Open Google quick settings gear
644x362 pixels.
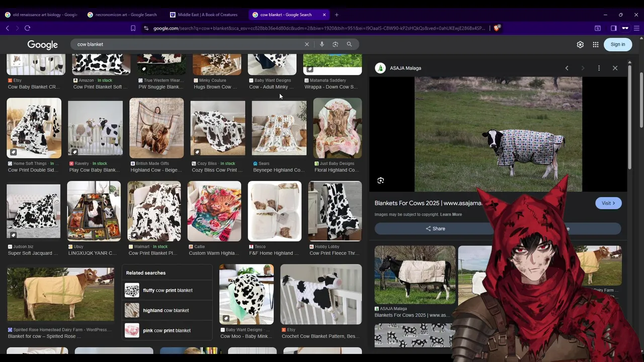[x=580, y=44]
